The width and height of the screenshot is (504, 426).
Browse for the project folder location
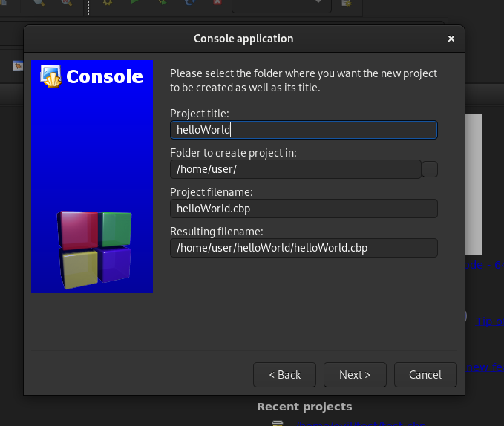[430, 169]
